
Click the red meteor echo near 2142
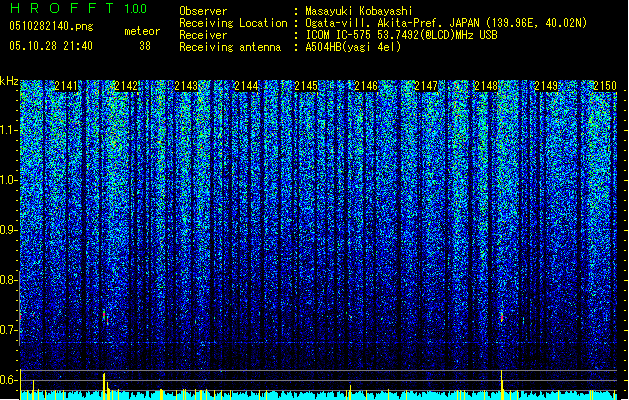[105, 317]
